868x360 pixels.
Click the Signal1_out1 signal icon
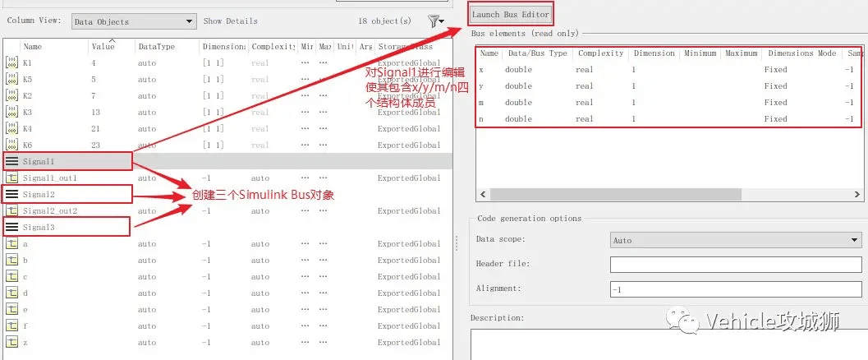click(11, 178)
